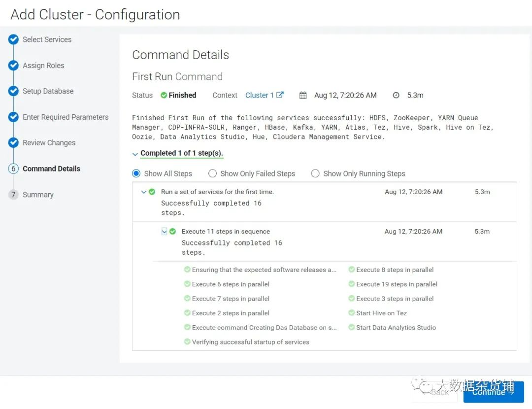532x409 pixels.
Task: Click the Assign Roles completed check icon
Action: 13,65
